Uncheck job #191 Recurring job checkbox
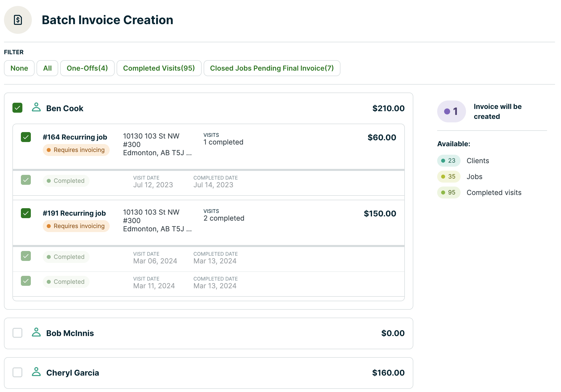Viewport: 561px width, 392px height. [x=26, y=213]
